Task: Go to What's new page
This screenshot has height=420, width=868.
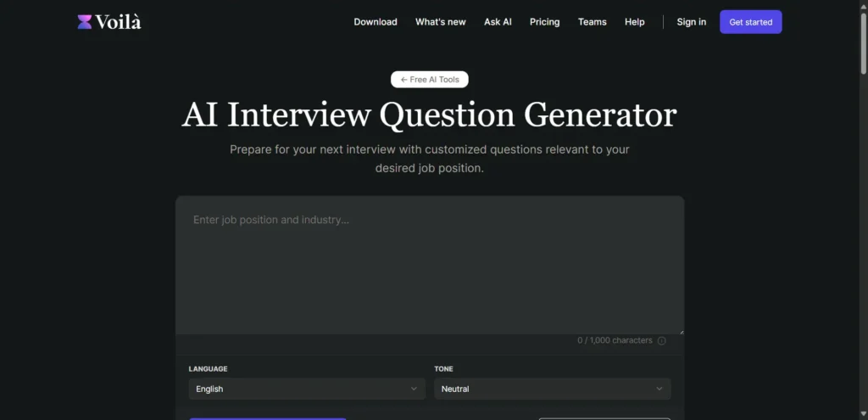Action: [x=440, y=22]
